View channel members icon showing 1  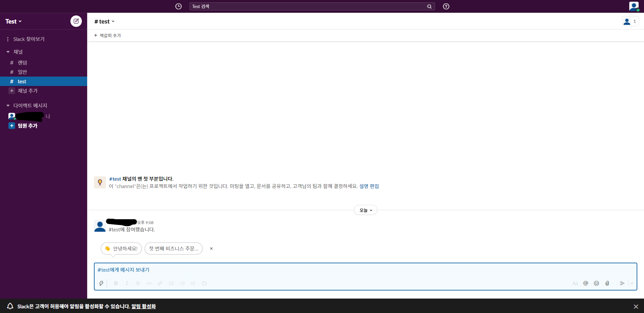(630, 21)
